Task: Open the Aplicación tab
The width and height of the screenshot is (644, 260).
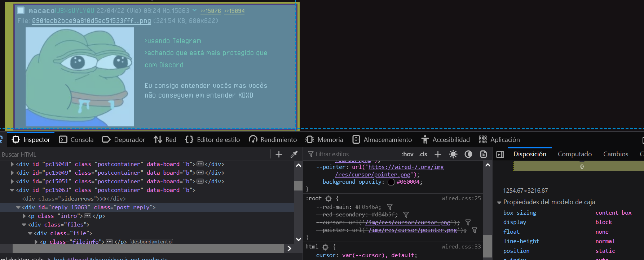Action: coord(499,140)
